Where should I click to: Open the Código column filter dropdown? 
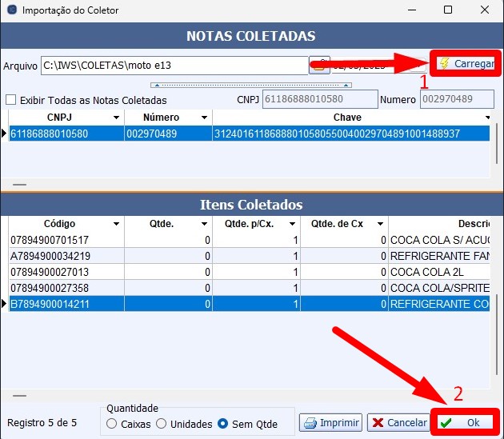[x=116, y=224]
